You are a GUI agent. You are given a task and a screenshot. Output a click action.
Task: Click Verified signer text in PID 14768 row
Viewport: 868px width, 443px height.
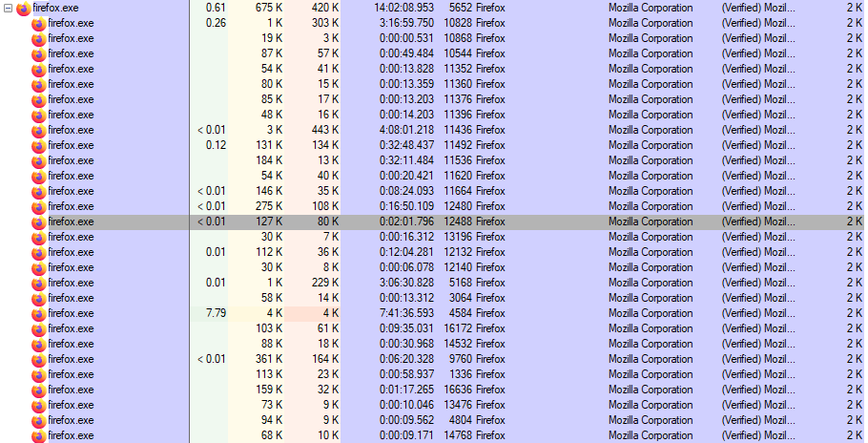tap(758, 435)
